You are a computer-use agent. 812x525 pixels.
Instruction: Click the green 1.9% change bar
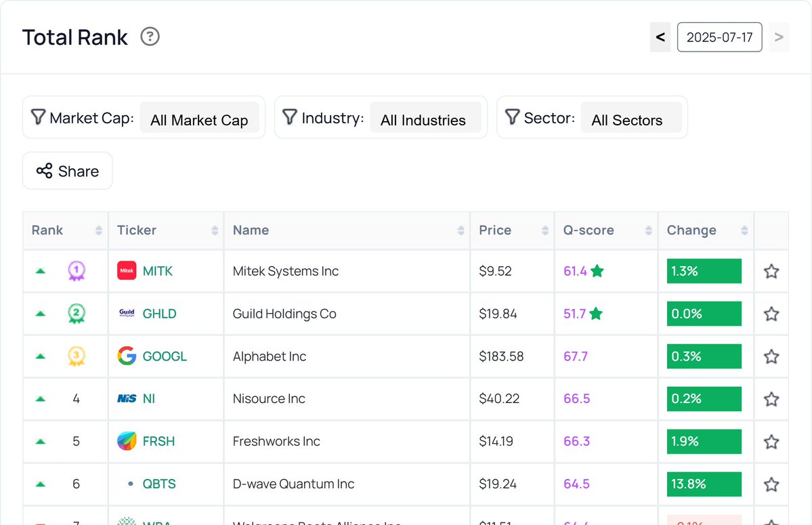coord(704,441)
